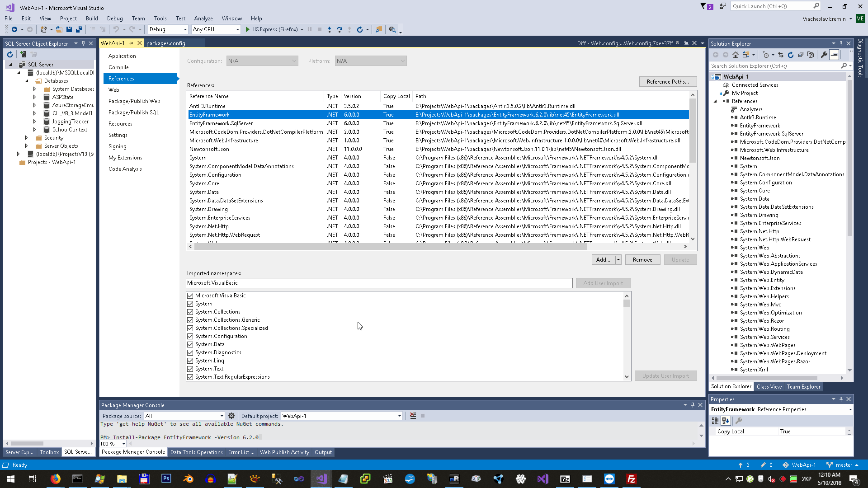Viewport: 868px width, 488px height.
Task: Uncheck Microsoft.VisualBasic imported namespace
Action: coord(190,296)
